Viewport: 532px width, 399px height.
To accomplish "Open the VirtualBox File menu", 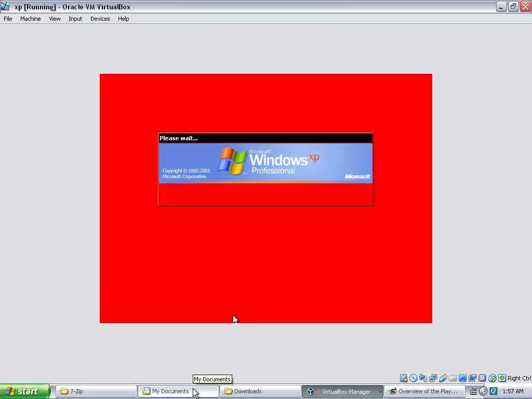I will pyautogui.click(x=8, y=19).
